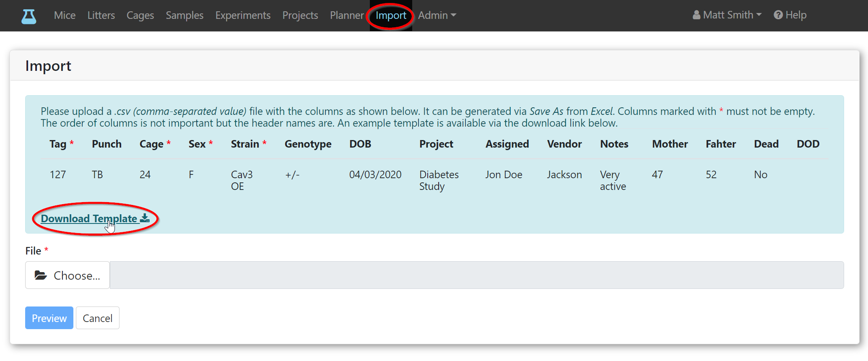Click the Mother column header
Image resolution: width=868 pixels, height=361 pixels.
(x=670, y=144)
